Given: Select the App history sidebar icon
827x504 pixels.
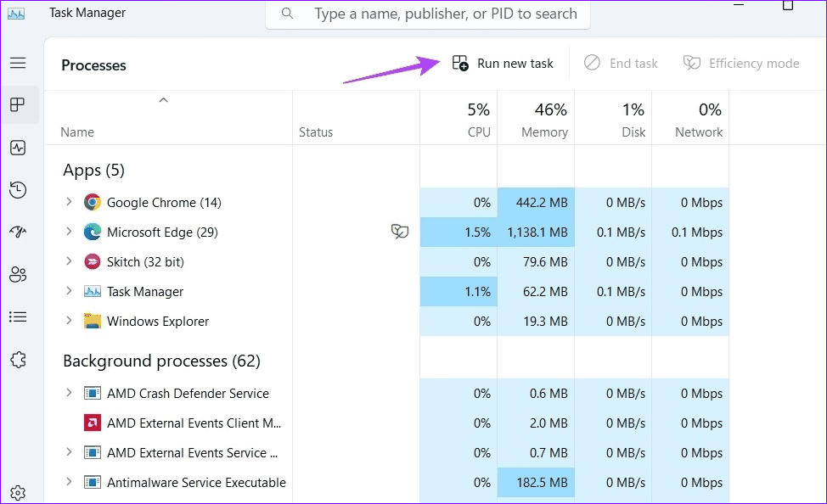Looking at the screenshot, I should [18, 189].
